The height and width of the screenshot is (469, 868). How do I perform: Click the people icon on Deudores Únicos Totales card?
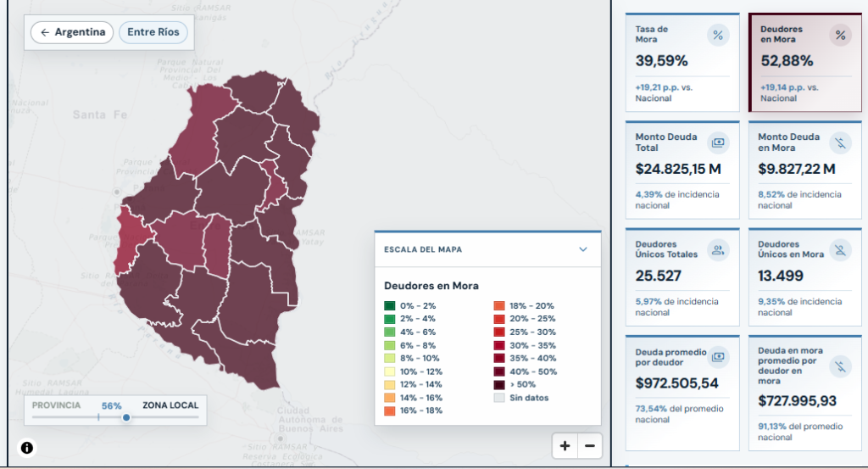[718, 249]
